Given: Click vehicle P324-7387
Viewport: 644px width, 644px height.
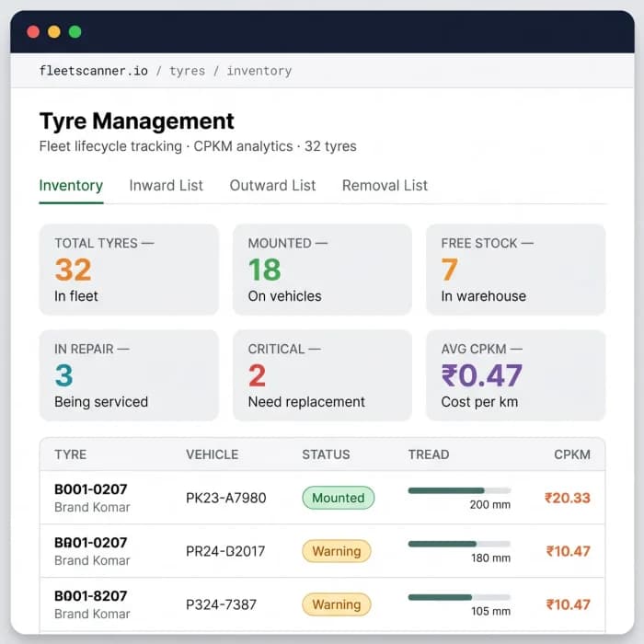Looking at the screenshot, I should coord(221,604).
